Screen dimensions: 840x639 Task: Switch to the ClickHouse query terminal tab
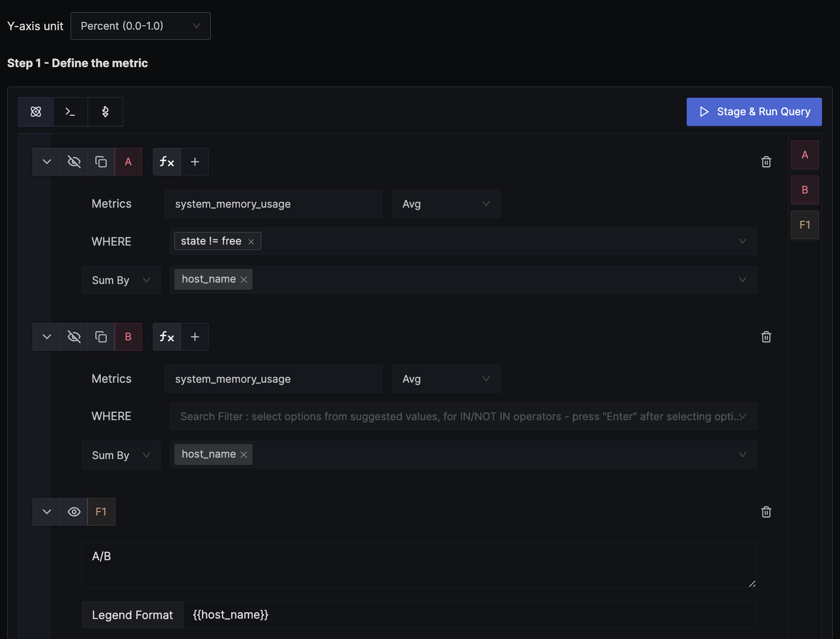click(x=71, y=112)
